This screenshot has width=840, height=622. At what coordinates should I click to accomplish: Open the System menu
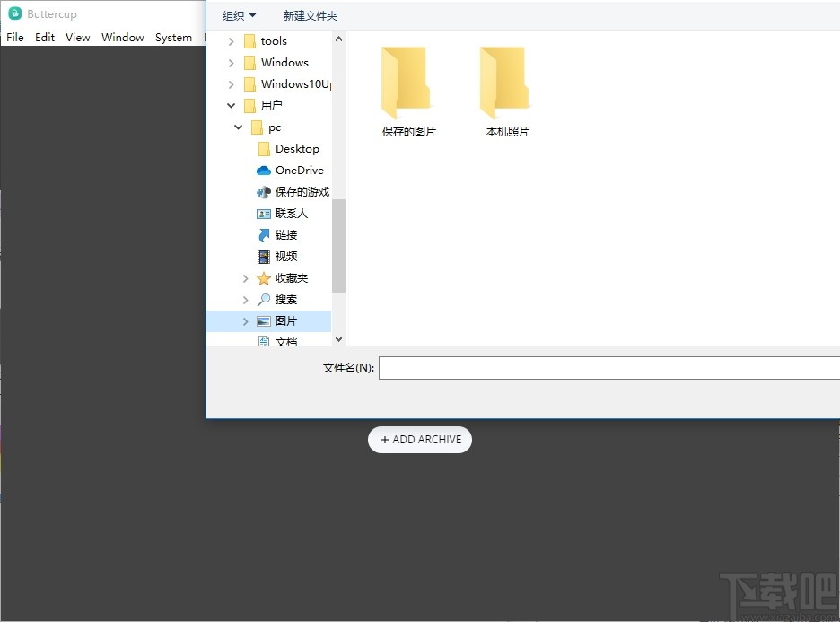(173, 37)
